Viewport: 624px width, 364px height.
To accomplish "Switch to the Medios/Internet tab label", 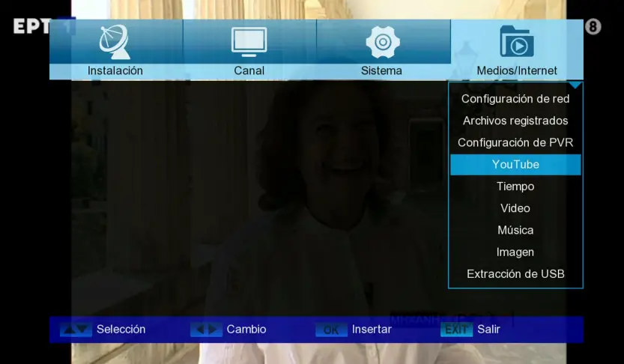I will point(517,70).
